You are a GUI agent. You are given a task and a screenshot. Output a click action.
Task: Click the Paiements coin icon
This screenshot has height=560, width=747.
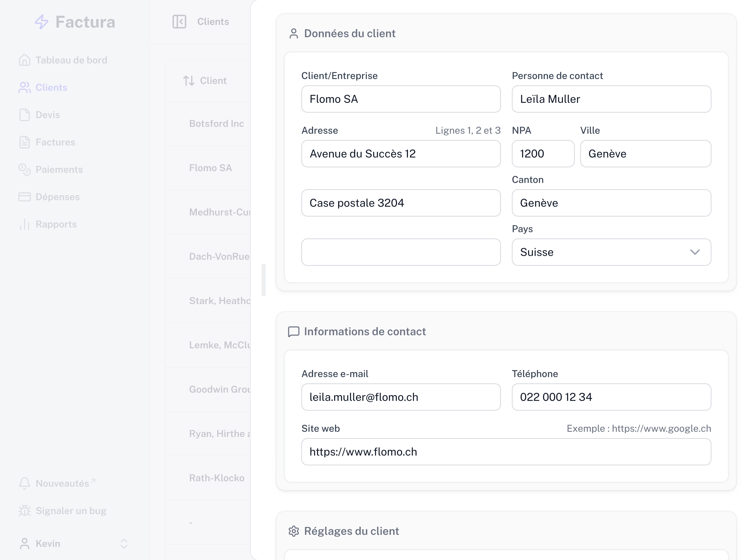[x=25, y=170]
